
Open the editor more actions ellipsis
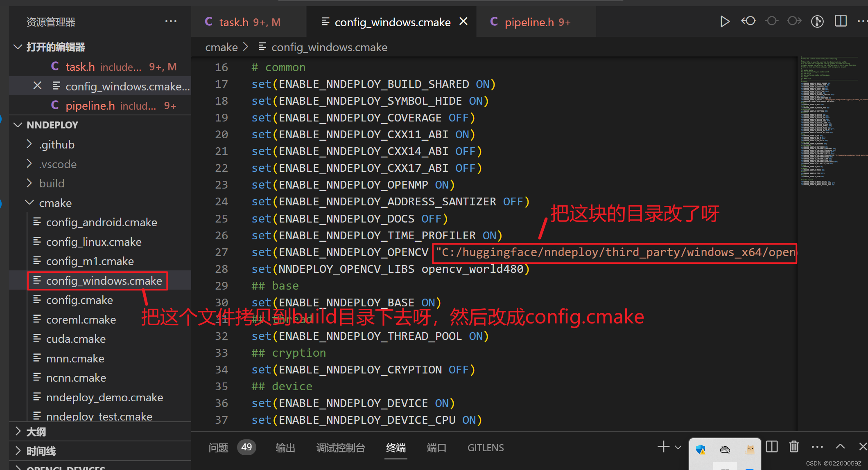point(862,21)
